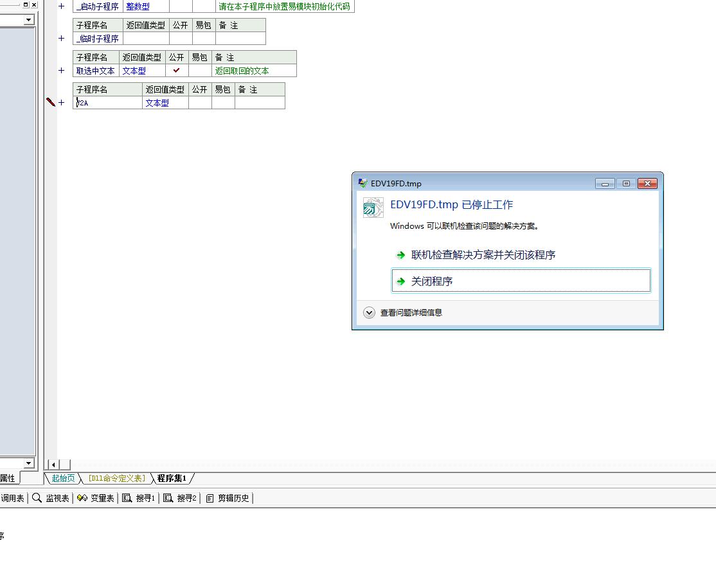716x588 pixels.
Task: Toggle 易包 cell for W2A row
Action: coord(223,103)
